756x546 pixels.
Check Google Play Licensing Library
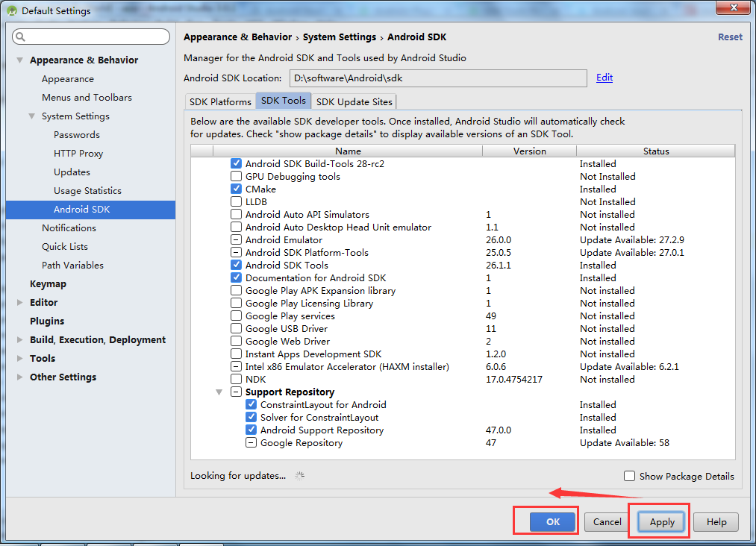coord(237,303)
